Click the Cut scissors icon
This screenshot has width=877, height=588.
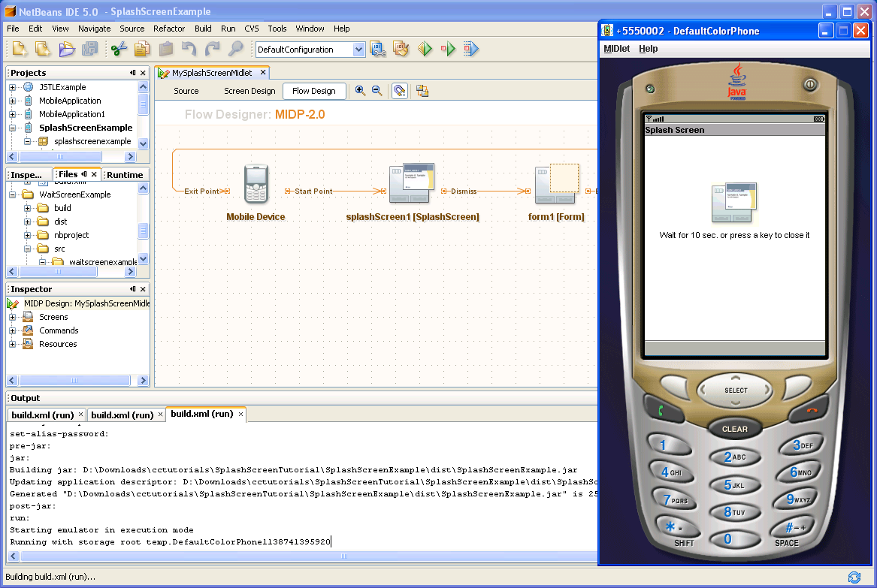click(x=119, y=49)
